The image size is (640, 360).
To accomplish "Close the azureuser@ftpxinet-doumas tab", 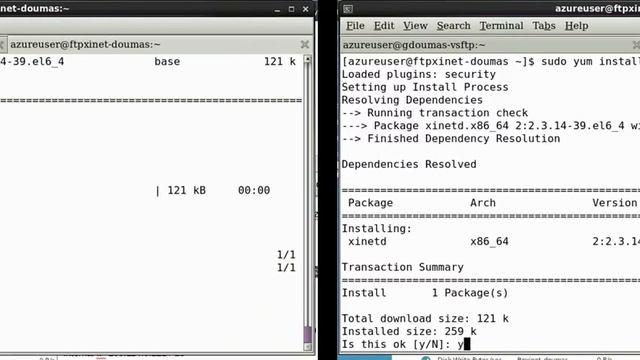I will 304,44.
